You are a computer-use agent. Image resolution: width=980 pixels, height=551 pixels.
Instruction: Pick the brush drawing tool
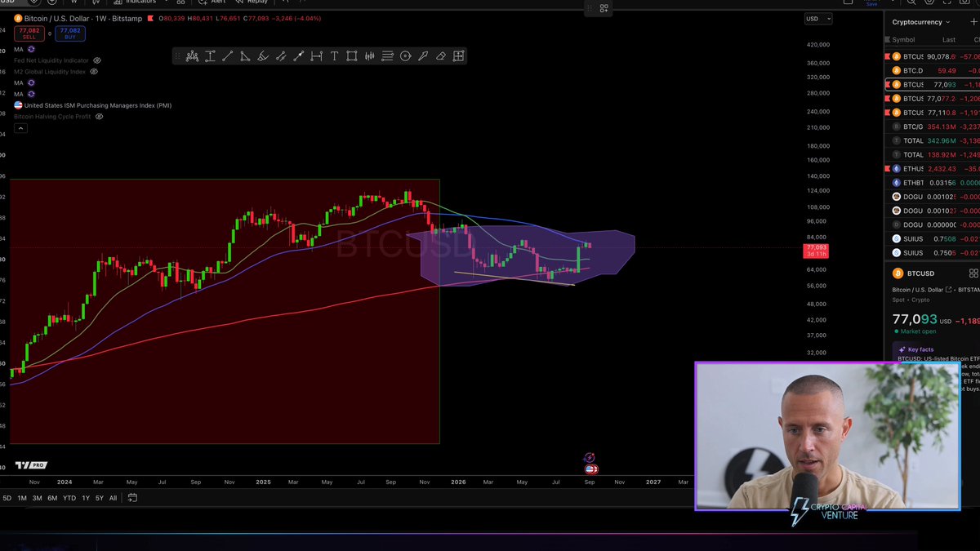tap(263, 56)
